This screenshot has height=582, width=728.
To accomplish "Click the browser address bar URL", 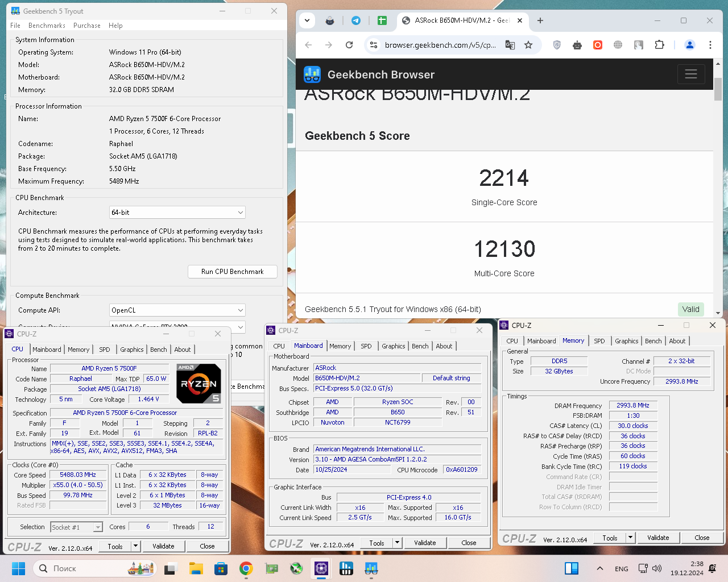I will pos(440,45).
